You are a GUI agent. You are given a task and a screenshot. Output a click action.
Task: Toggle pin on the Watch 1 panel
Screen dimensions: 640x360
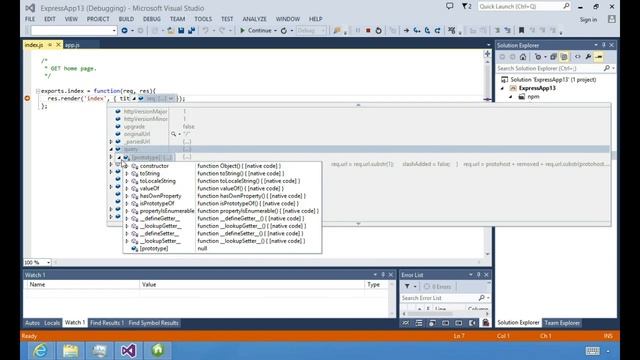point(383,275)
